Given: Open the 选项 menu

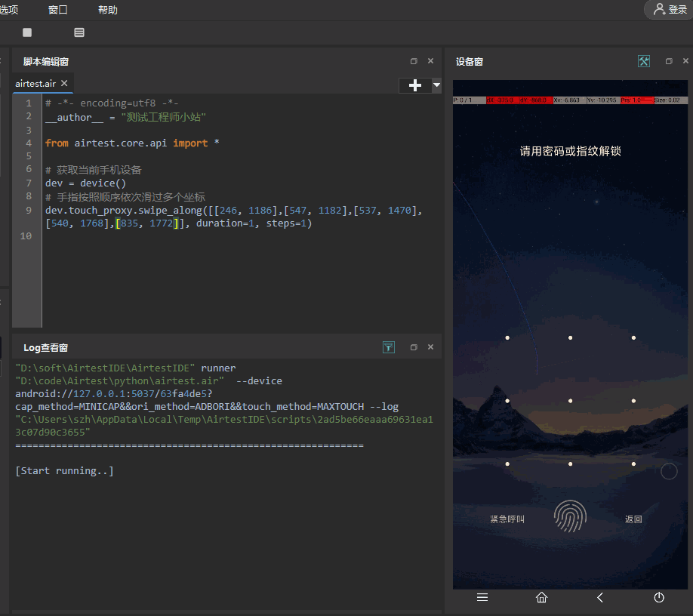Looking at the screenshot, I should click(x=9, y=10).
